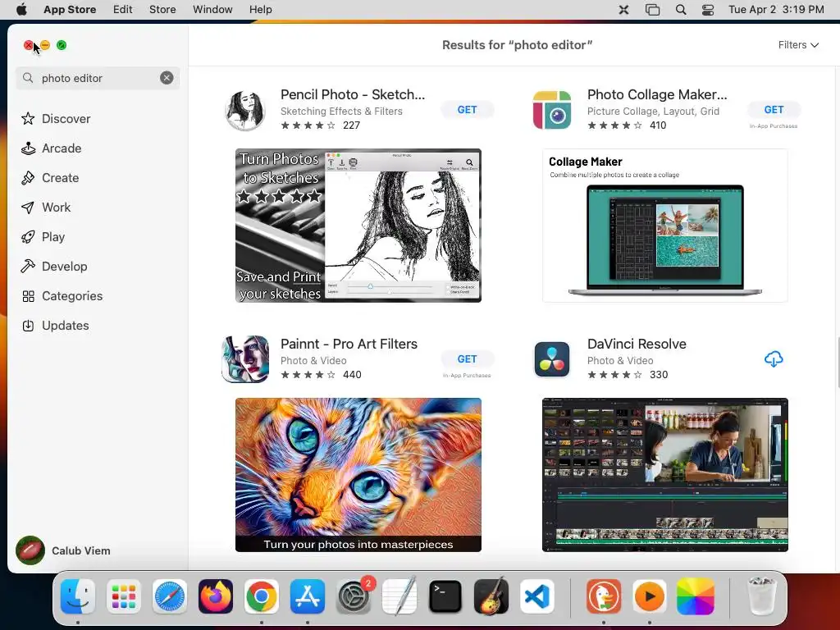Open colorful pinwheel app in dock
Image resolution: width=840 pixels, height=630 pixels.
click(x=696, y=596)
